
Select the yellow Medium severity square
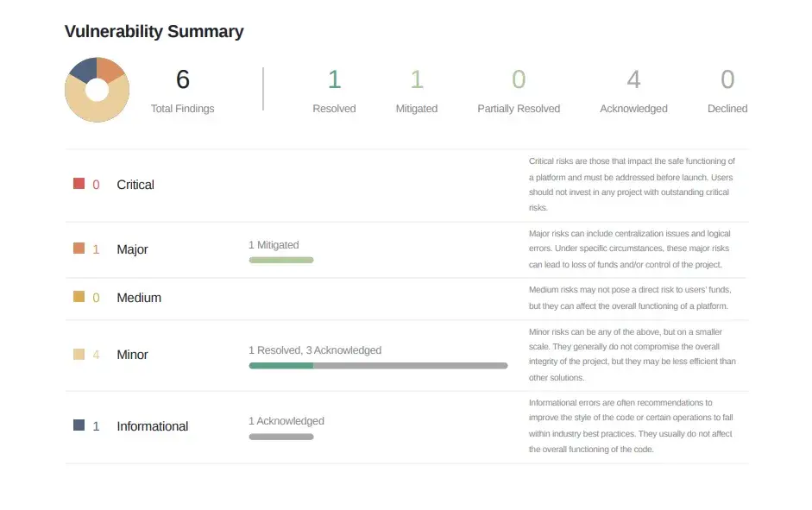[x=79, y=296]
